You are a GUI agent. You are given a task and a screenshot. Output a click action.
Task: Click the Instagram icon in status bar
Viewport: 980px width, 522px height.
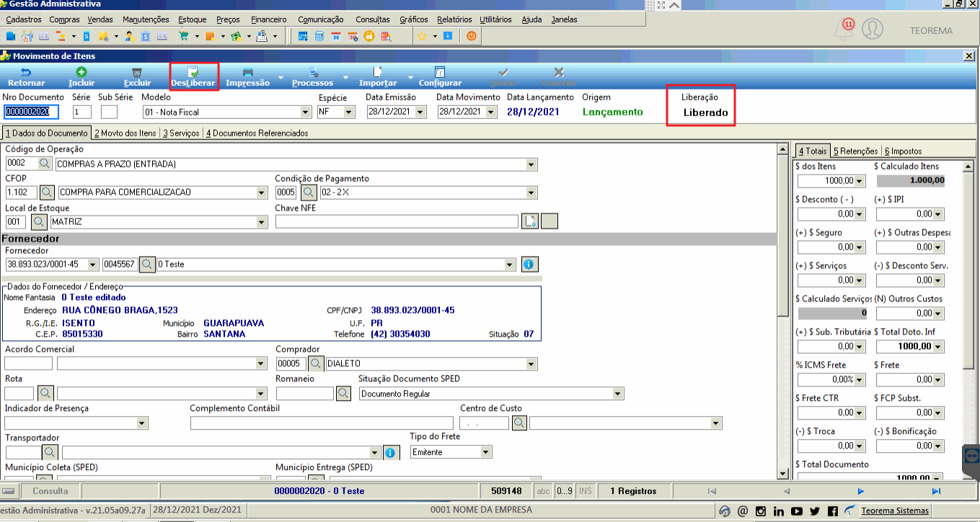tap(760, 511)
